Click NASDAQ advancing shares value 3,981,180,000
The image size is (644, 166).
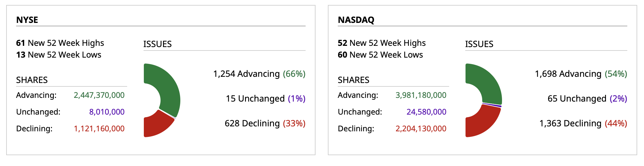(x=421, y=95)
